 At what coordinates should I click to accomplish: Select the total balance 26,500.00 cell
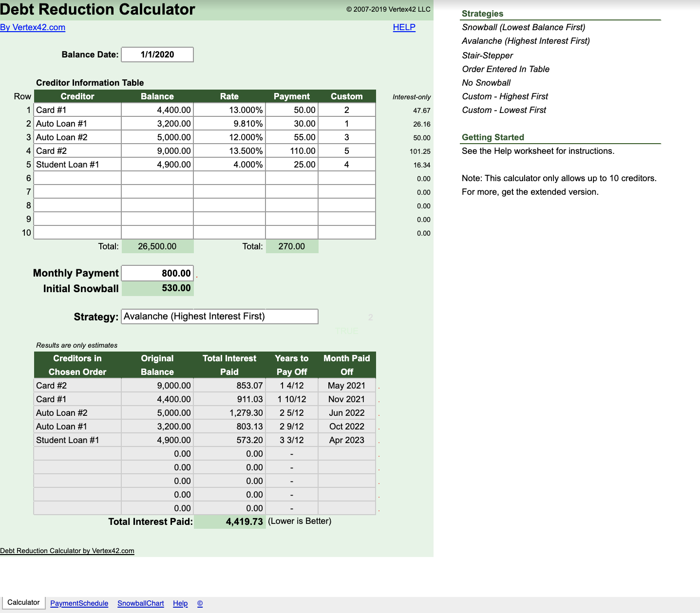pyautogui.click(x=157, y=246)
